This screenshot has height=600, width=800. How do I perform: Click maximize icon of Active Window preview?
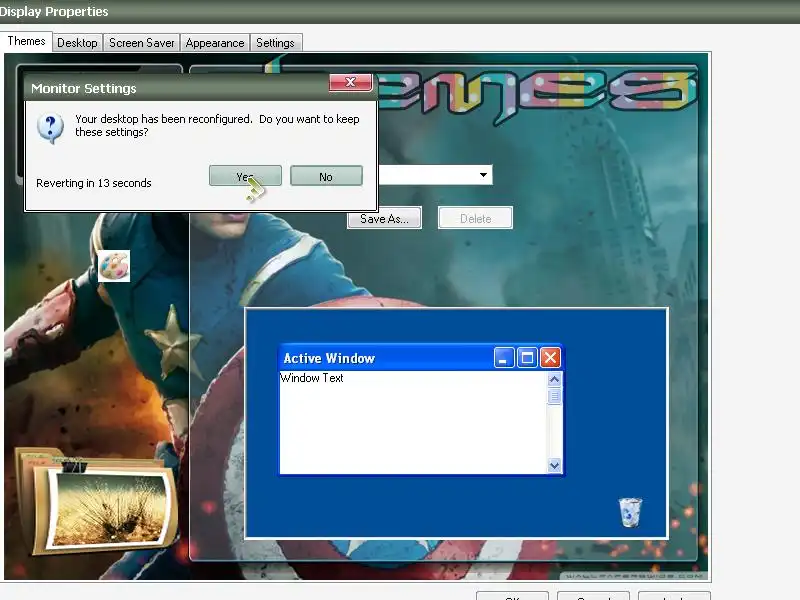pyautogui.click(x=527, y=358)
